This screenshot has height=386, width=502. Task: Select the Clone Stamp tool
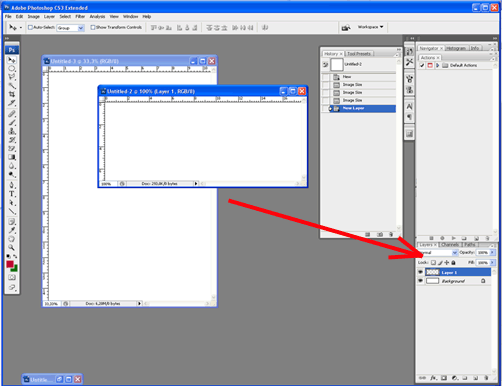(12, 131)
